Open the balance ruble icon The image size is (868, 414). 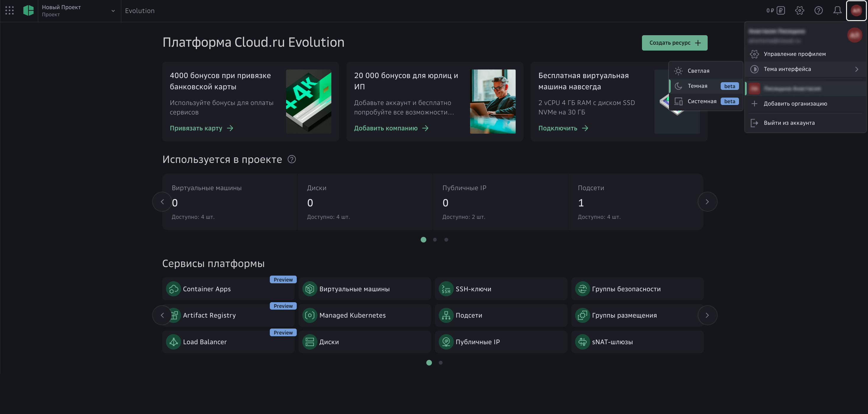tap(781, 10)
